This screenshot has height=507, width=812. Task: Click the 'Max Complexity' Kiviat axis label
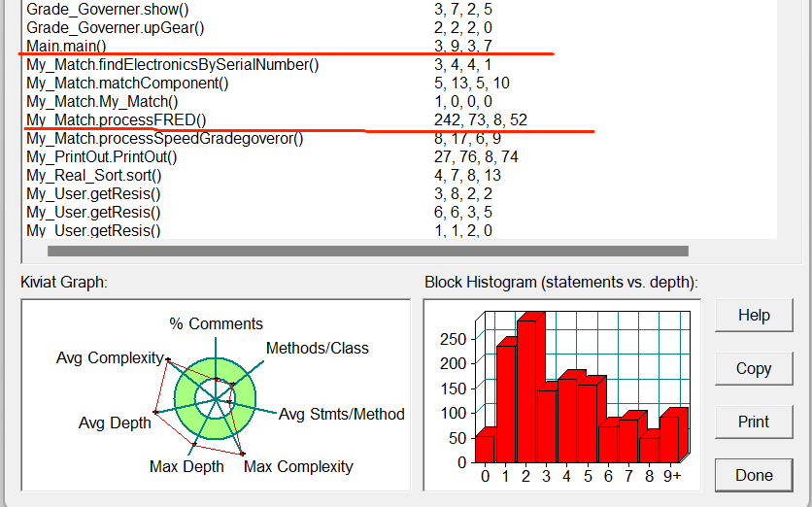point(298,466)
